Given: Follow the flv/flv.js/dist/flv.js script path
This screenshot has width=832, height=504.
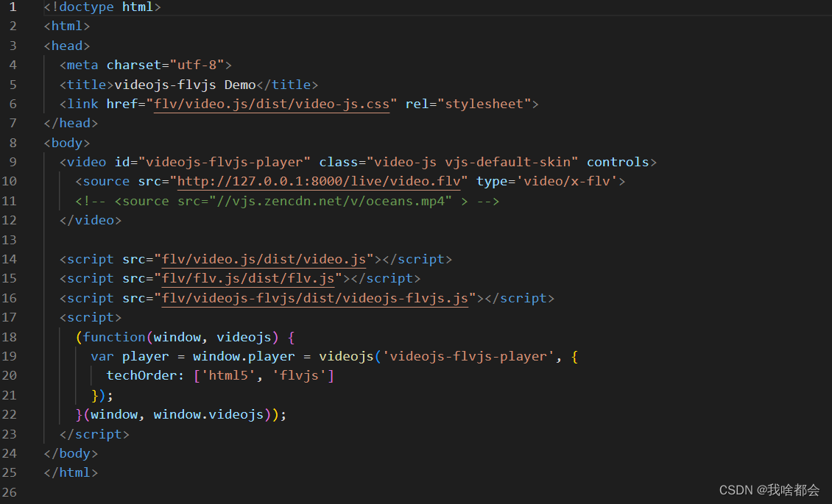Looking at the screenshot, I should (247, 278).
